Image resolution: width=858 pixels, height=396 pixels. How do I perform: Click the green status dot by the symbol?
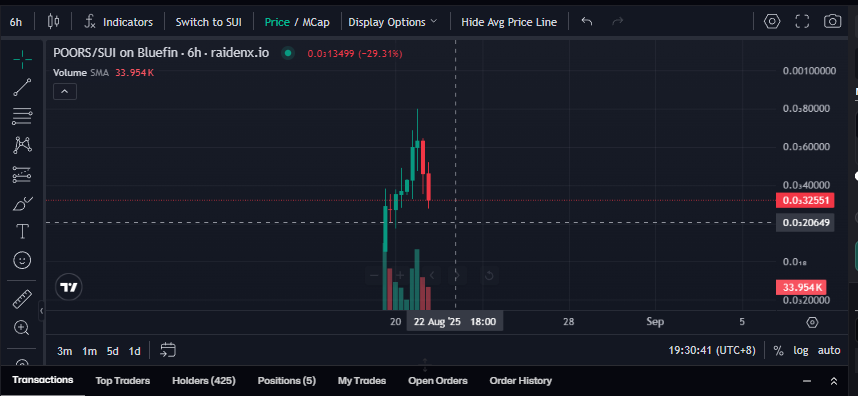(x=288, y=54)
